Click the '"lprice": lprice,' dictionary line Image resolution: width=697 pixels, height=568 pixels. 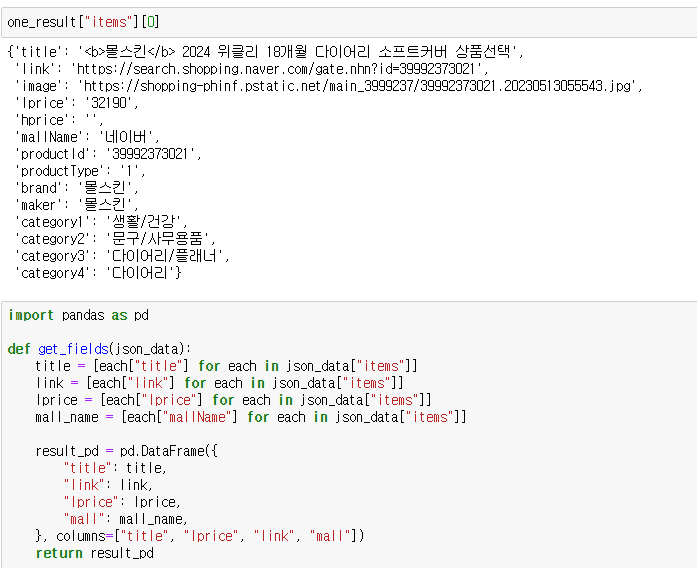coord(122,502)
